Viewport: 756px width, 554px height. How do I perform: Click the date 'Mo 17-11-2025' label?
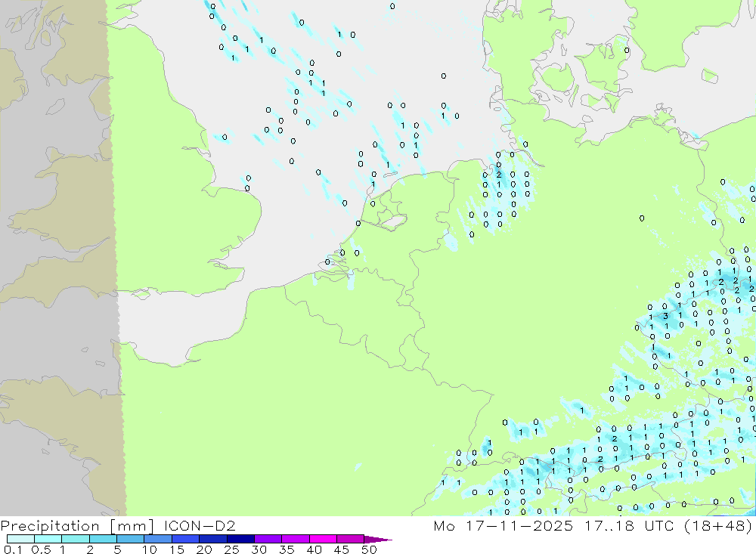[x=503, y=525]
